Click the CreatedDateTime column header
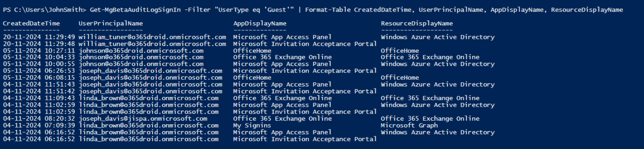644x149 pixels. [31, 24]
